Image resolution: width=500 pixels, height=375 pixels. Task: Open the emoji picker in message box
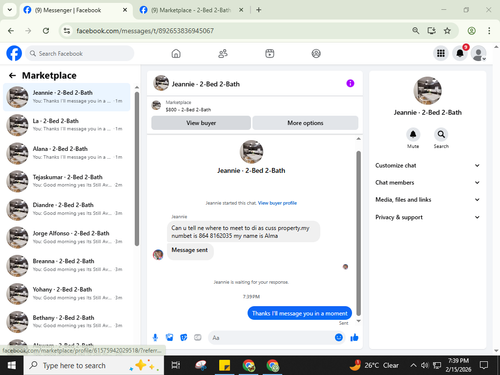point(339,338)
